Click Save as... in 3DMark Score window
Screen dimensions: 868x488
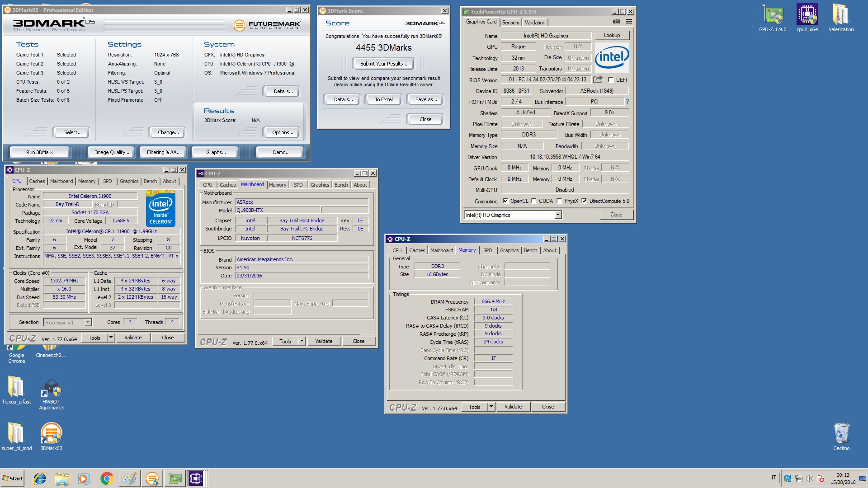[426, 99]
